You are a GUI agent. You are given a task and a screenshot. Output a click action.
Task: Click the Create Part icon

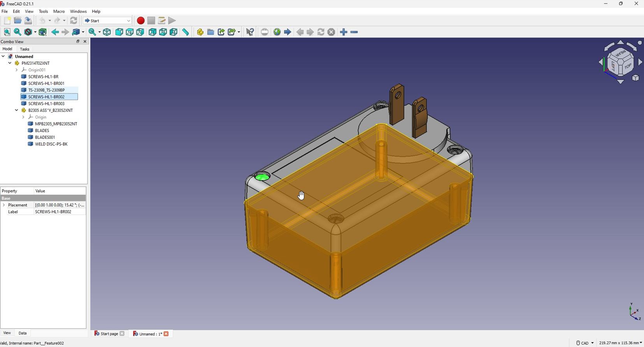click(x=200, y=32)
